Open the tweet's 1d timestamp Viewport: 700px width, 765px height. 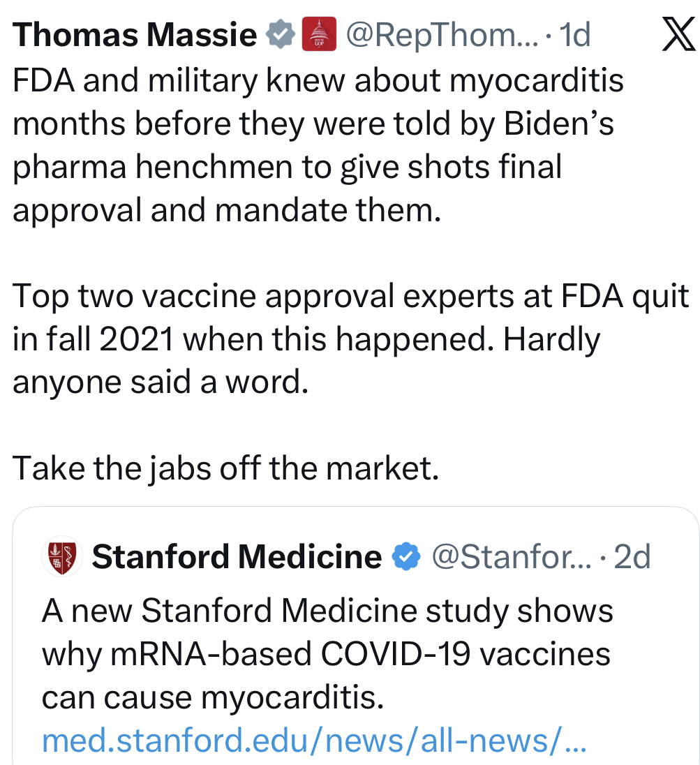(x=576, y=35)
